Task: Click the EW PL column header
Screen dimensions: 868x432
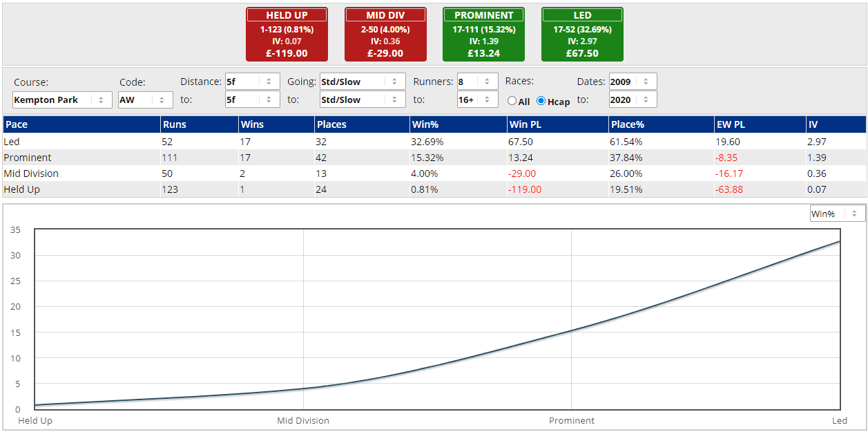Action: point(732,124)
